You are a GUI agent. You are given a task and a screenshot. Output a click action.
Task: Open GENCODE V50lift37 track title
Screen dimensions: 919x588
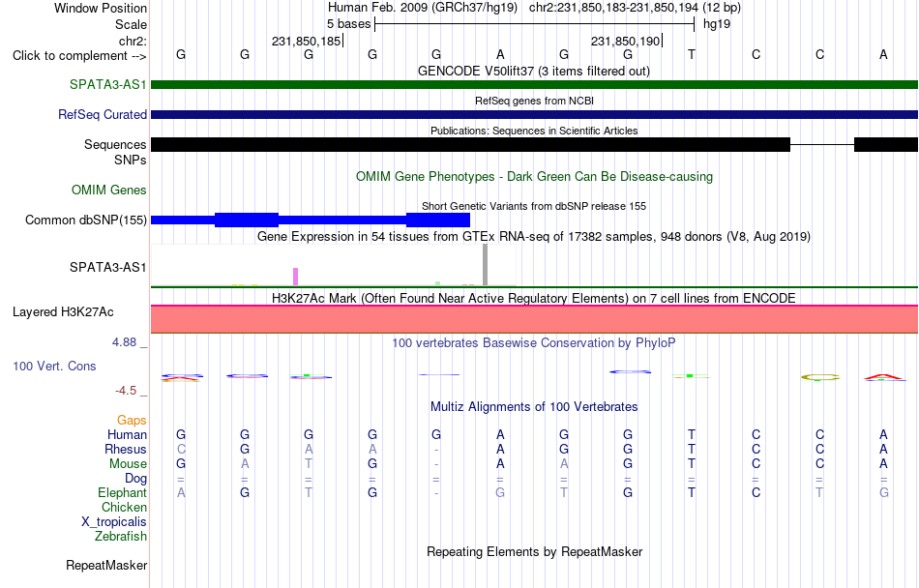[533, 72]
